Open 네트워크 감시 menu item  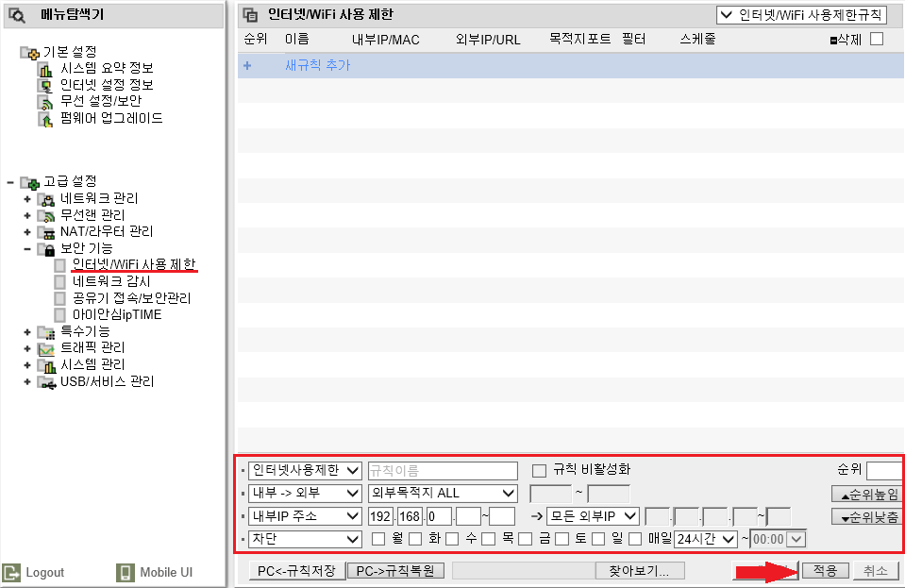click(111, 281)
